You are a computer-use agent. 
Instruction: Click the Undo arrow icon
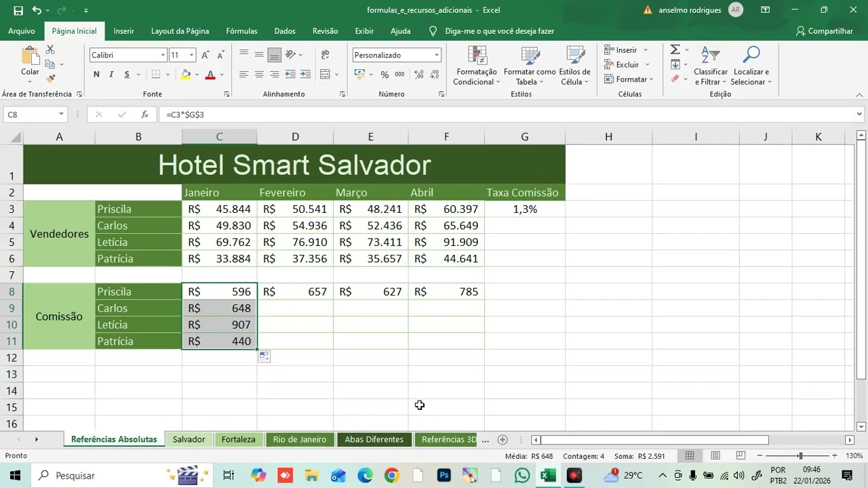coord(37,10)
